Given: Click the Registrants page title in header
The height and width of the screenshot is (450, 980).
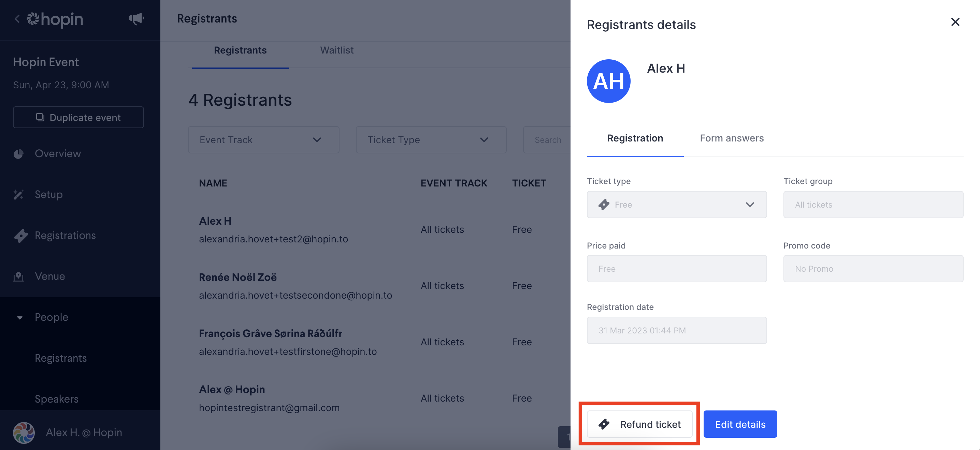Looking at the screenshot, I should pyautogui.click(x=207, y=18).
